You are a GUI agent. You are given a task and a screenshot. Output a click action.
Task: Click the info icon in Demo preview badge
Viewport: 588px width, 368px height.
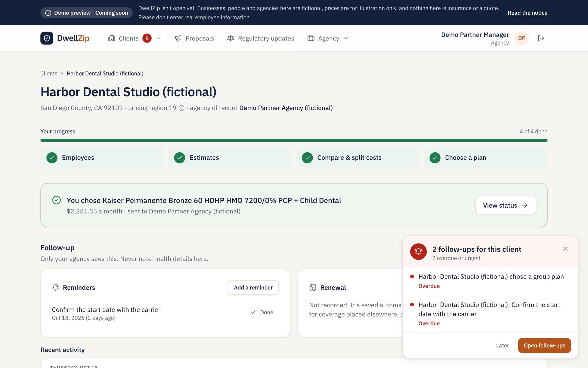point(48,13)
